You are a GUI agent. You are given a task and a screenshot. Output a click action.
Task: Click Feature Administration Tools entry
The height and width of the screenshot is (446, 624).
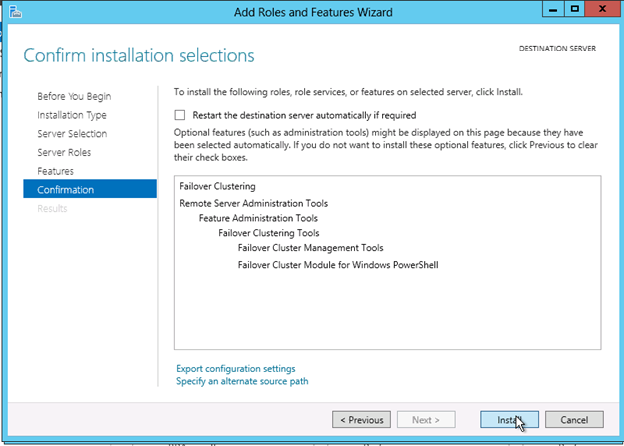258,218
